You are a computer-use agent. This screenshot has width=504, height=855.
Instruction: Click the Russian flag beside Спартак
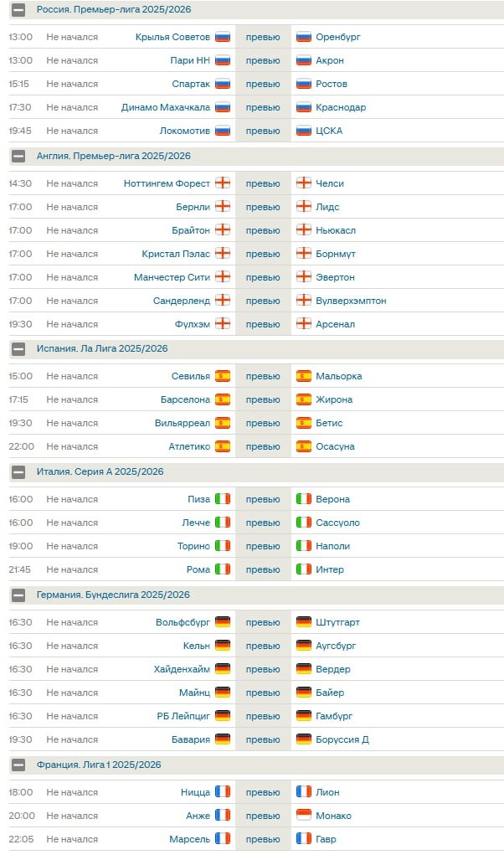point(223,84)
